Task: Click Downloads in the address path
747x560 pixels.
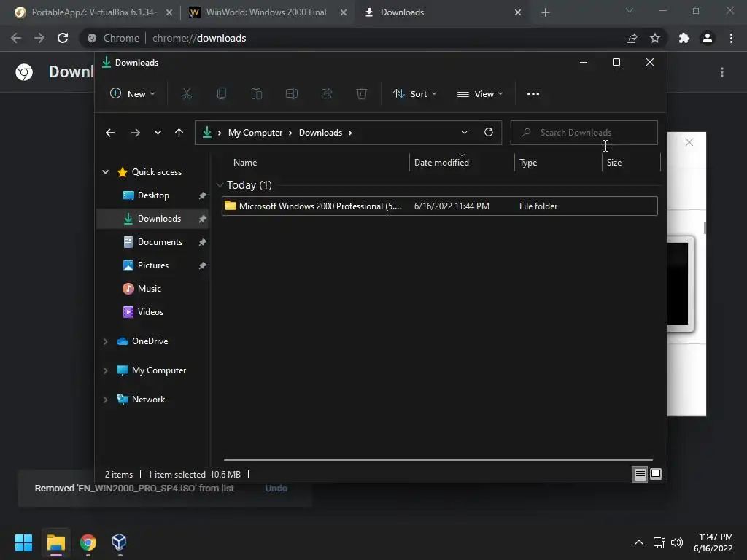Action: click(320, 133)
